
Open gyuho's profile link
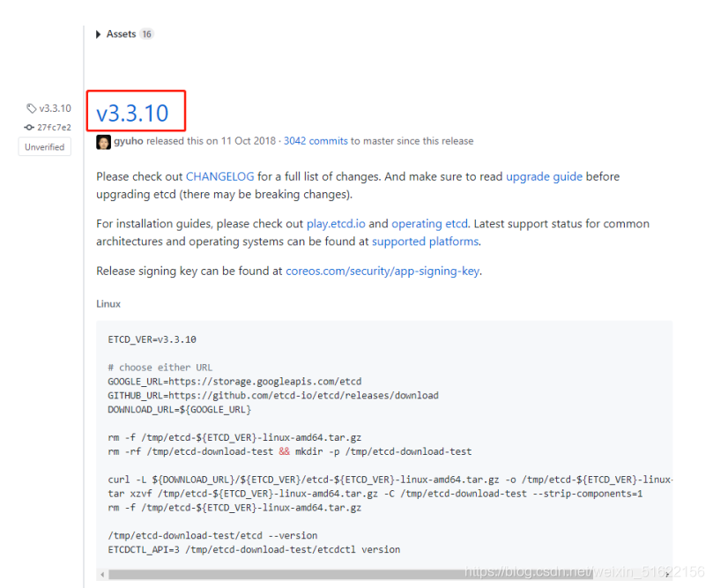tap(128, 141)
